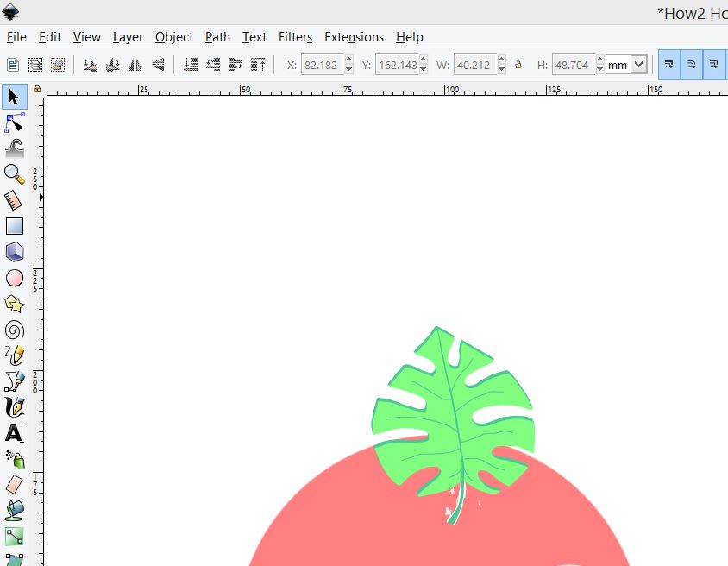Select the Node edit tool
This screenshot has width=728, height=566.
coord(14,122)
